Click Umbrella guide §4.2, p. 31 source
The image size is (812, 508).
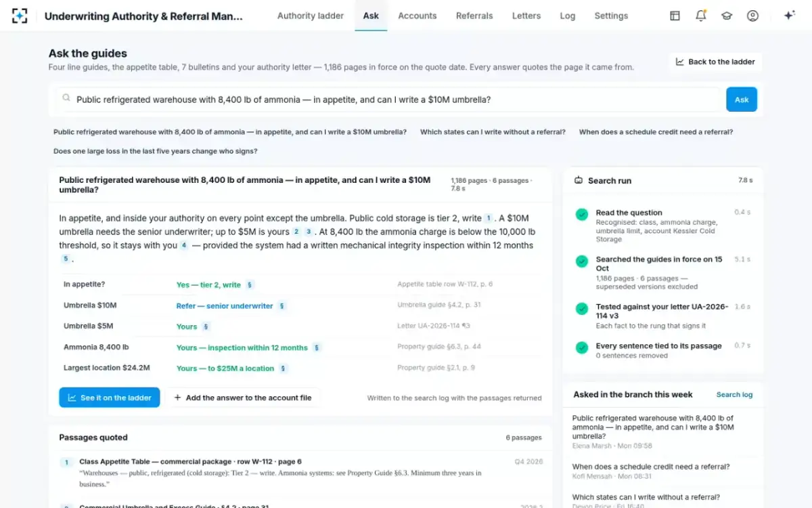pos(438,305)
